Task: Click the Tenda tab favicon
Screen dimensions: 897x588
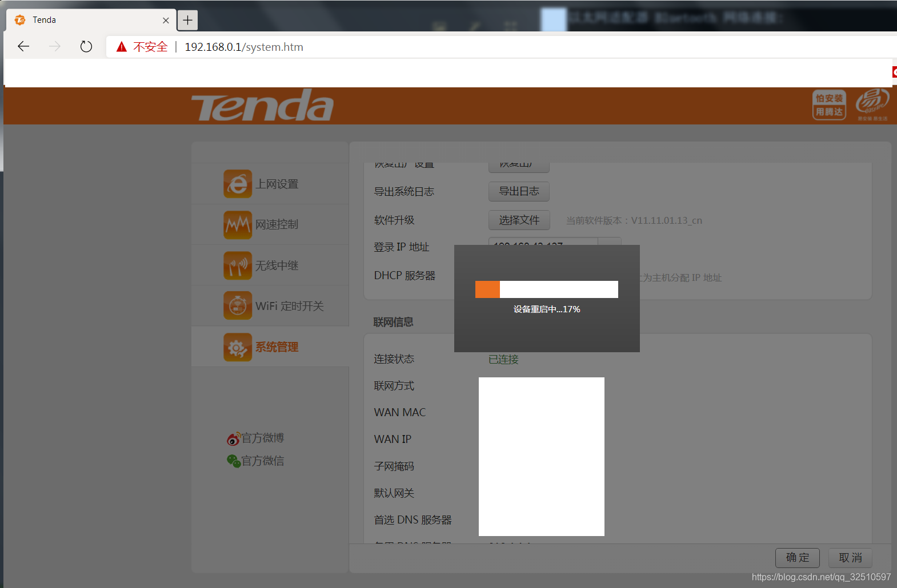Action: click(20, 20)
